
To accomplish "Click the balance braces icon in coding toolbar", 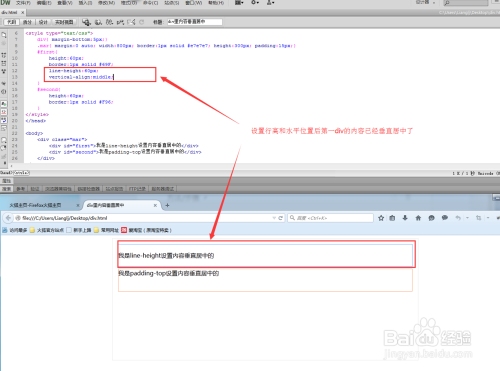I will pos(4,92).
